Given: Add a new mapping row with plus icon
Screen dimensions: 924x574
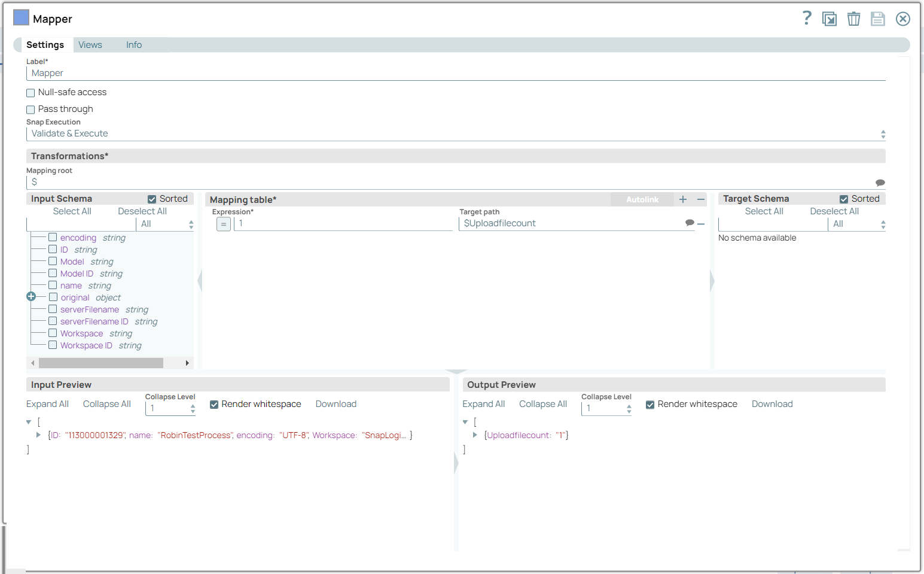Looking at the screenshot, I should 683,199.
